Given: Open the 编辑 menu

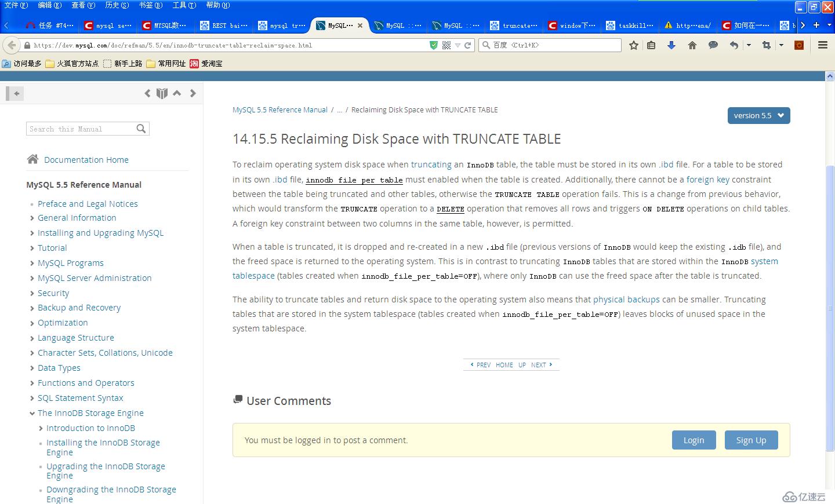Looking at the screenshot, I should (49, 5).
